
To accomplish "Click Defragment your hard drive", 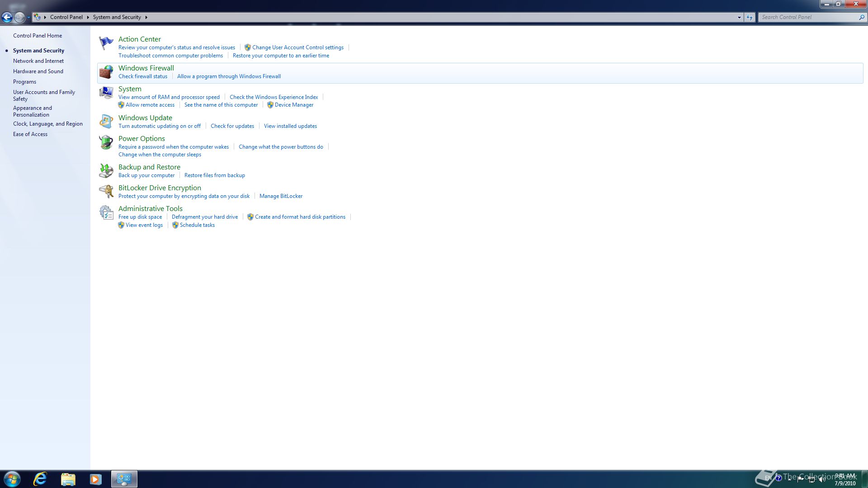I will (205, 217).
